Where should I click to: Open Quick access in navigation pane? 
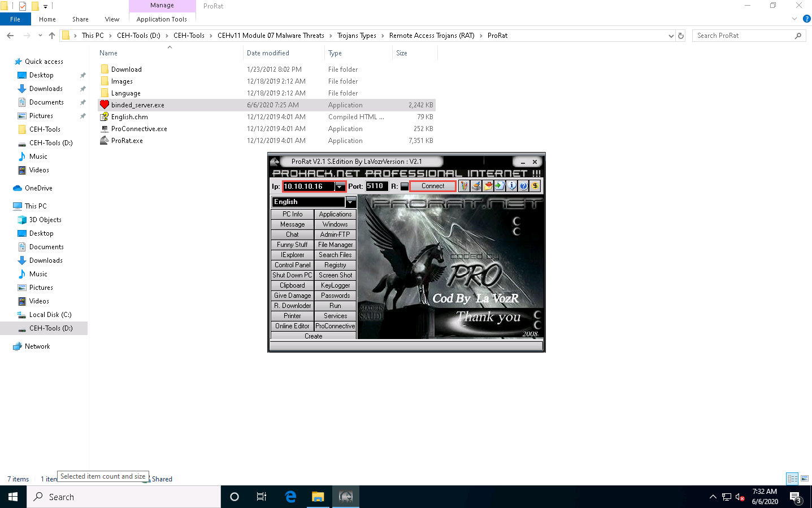44,62
